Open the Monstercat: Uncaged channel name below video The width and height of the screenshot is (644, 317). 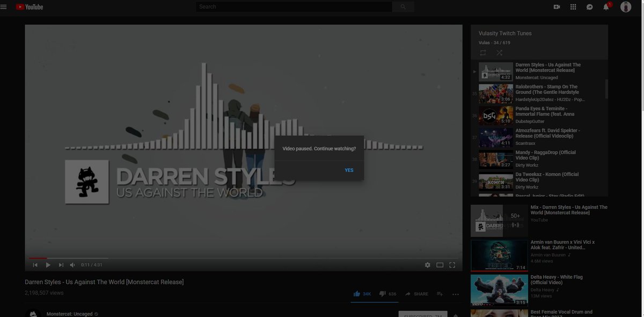click(x=69, y=314)
